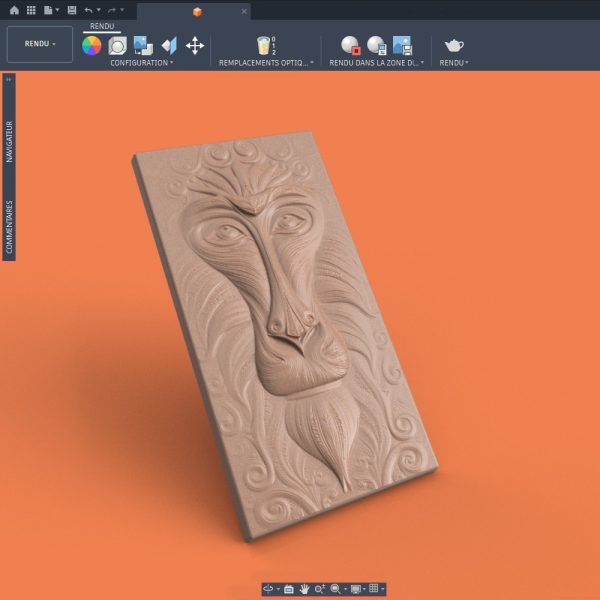Expand the side panel double-arrow handle

(9, 79)
